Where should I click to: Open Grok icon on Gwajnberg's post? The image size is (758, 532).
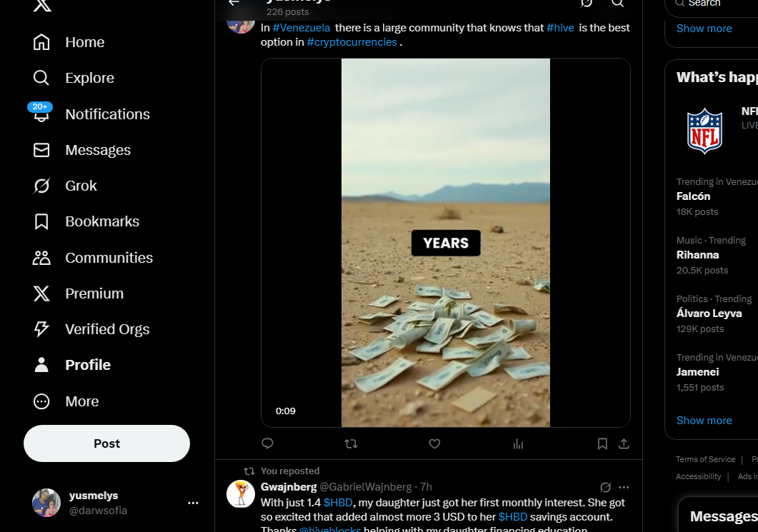click(605, 487)
